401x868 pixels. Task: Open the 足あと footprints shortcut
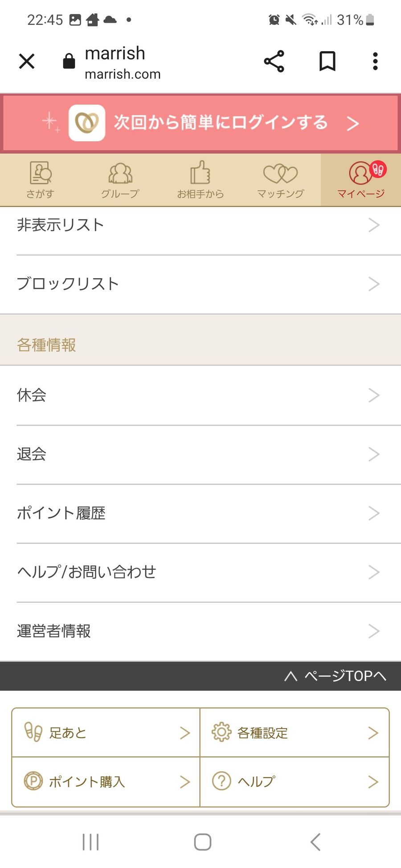click(x=106, y=733)
